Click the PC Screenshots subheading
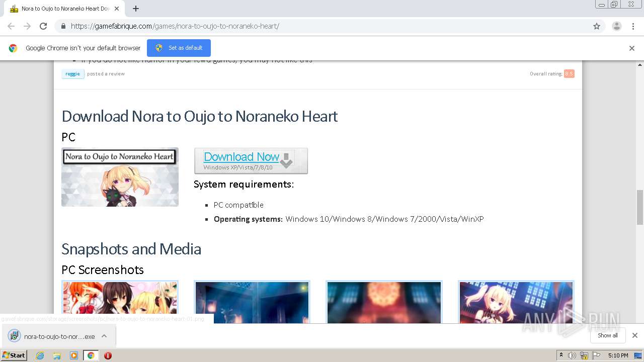Screen dimensions: 644x362 point(103,269)
